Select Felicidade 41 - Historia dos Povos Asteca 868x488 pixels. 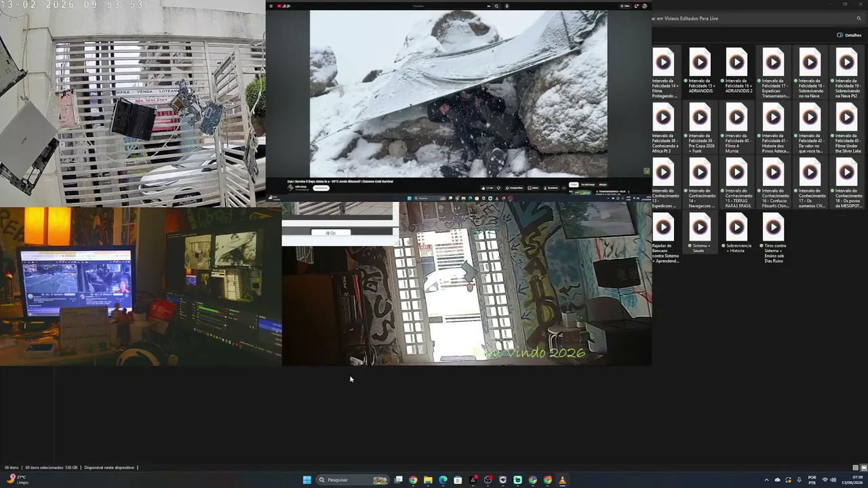click(773, 127)
